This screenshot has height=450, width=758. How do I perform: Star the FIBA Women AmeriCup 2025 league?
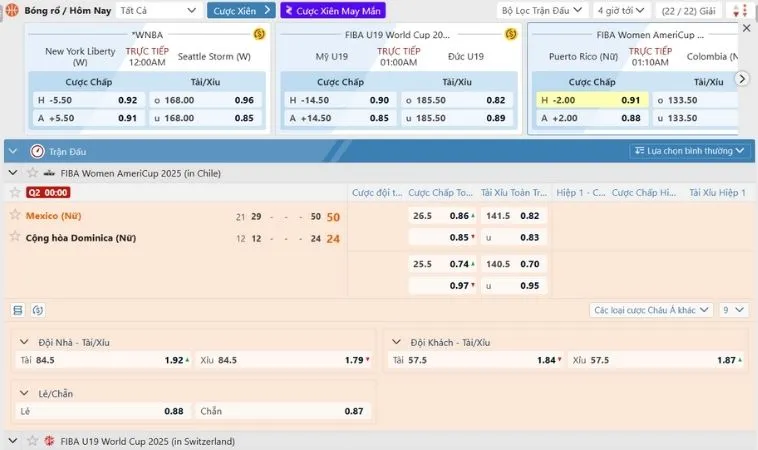32,173
